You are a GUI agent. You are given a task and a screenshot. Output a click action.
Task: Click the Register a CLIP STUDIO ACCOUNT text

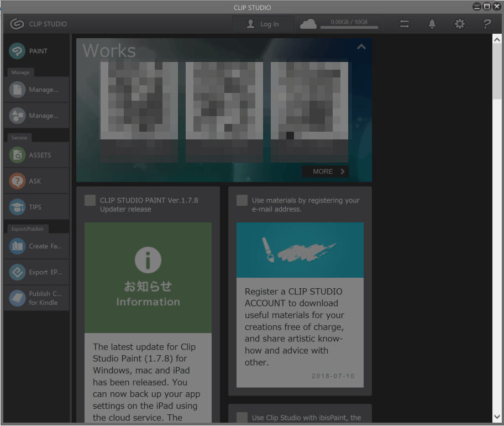(294, 327)
